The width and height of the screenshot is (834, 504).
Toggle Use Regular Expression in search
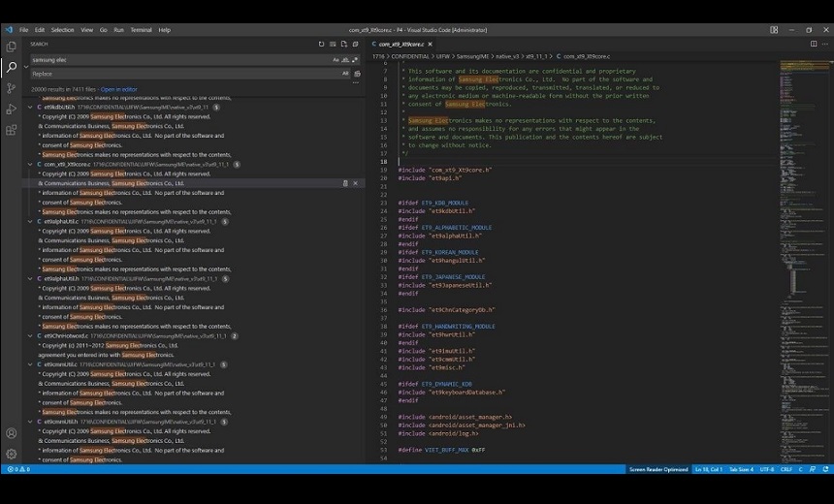(355, 60)
